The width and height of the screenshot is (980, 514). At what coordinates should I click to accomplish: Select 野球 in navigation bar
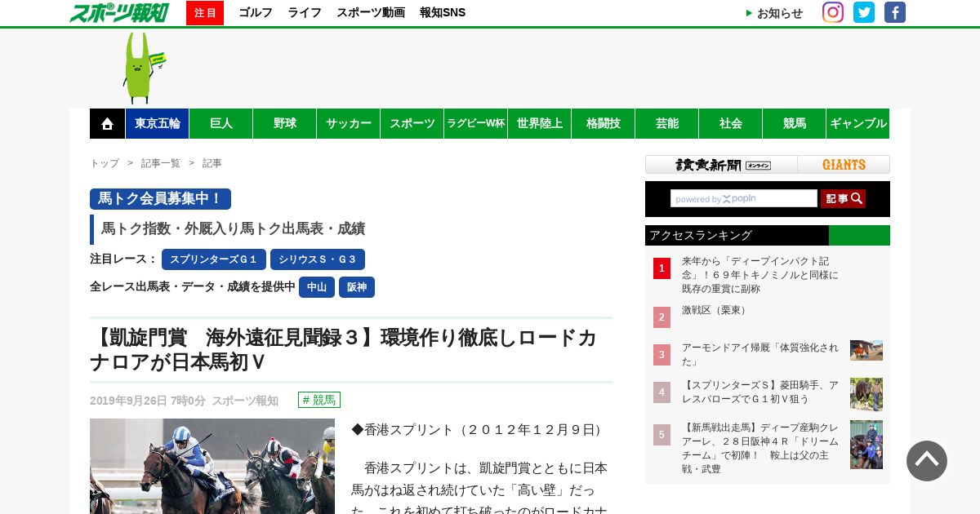click(x=285, y=123)
